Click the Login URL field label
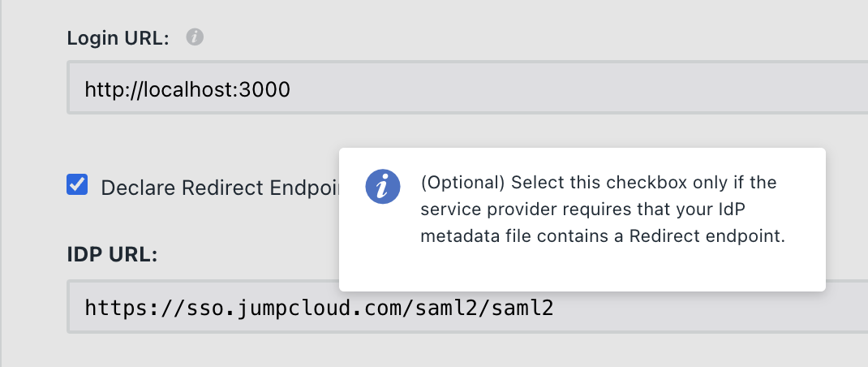The image size is (868, 367). click(x=118, y=38)
